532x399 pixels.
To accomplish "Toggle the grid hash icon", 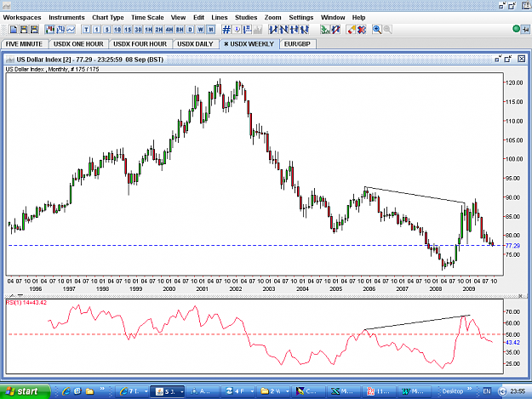I will (226, 30).
